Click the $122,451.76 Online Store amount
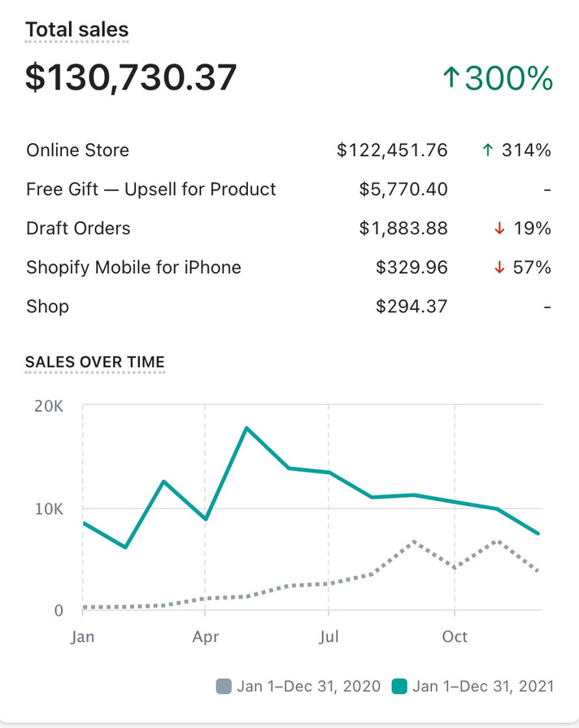This screenshot has width=579, height=728. 392,150
